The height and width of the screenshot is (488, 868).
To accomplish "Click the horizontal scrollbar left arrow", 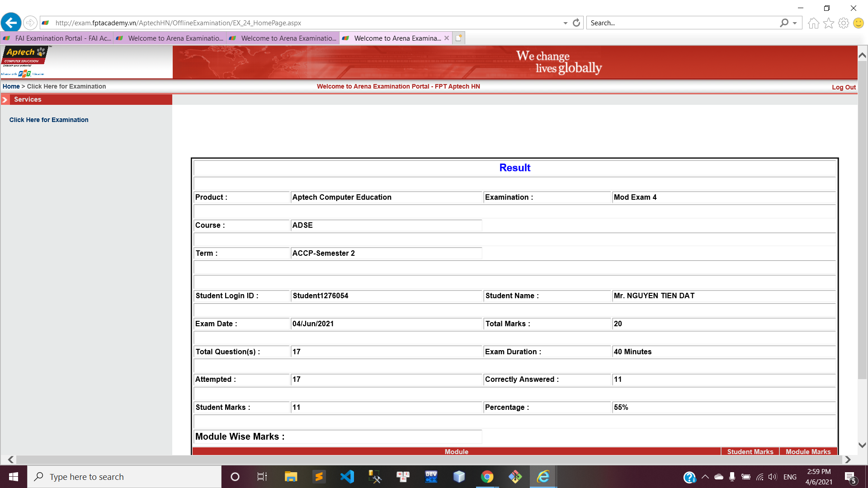I will pyautogui.click(x=10, y=460).
